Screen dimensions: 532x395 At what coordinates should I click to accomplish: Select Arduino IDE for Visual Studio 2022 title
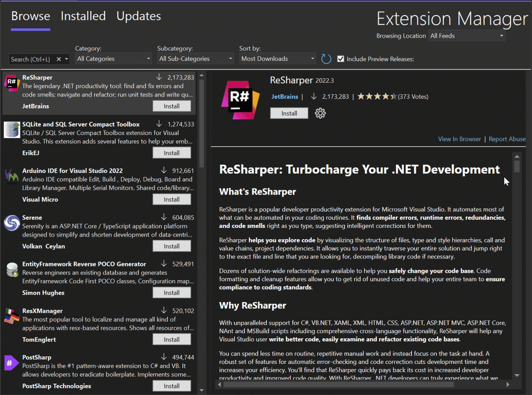point(72,171)
